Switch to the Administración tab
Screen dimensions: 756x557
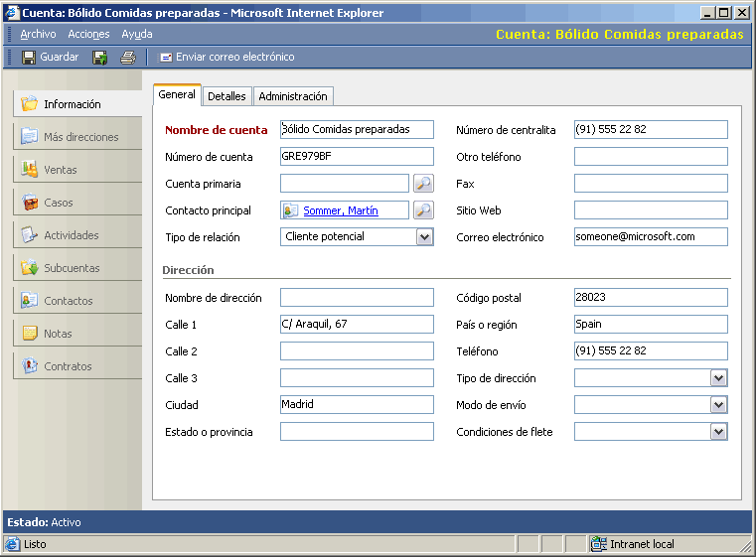tap(293, 96)
